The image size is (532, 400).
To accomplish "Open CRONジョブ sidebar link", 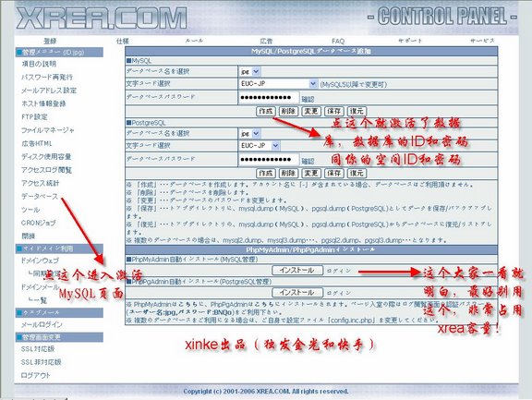I will pyautogui.click(x=39, y=223).
